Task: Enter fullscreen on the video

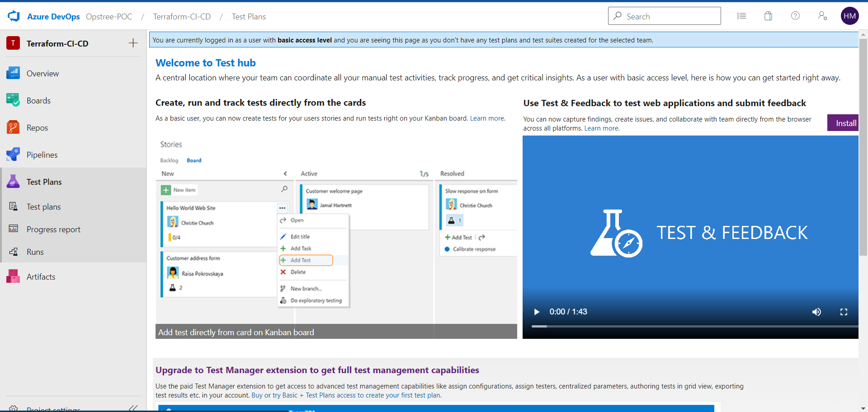Action: click(844, 312)
